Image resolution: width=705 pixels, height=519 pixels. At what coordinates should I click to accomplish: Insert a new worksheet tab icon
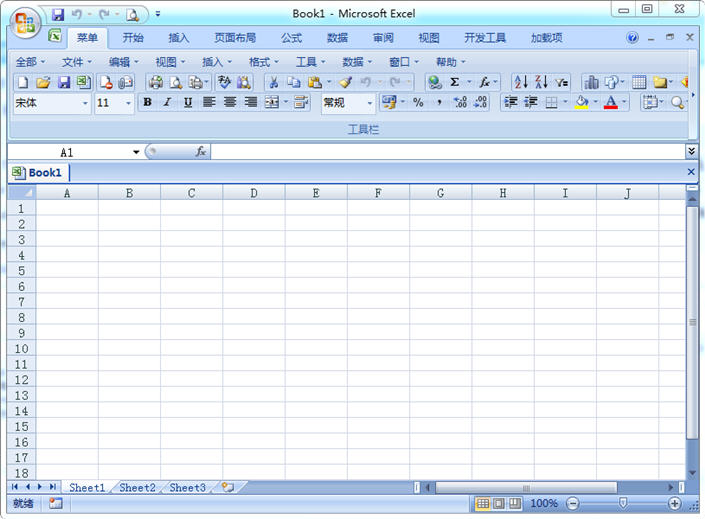point(228,487)
